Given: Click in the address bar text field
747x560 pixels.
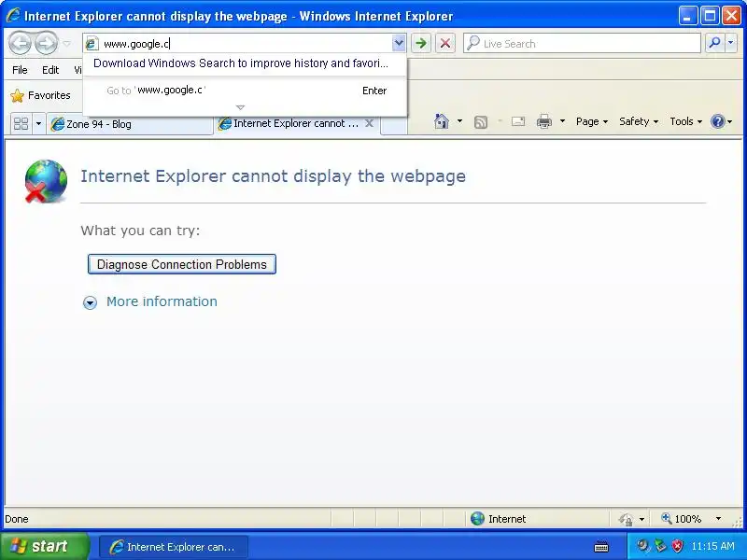Looking at the screenshot, I should click(246, 44).
